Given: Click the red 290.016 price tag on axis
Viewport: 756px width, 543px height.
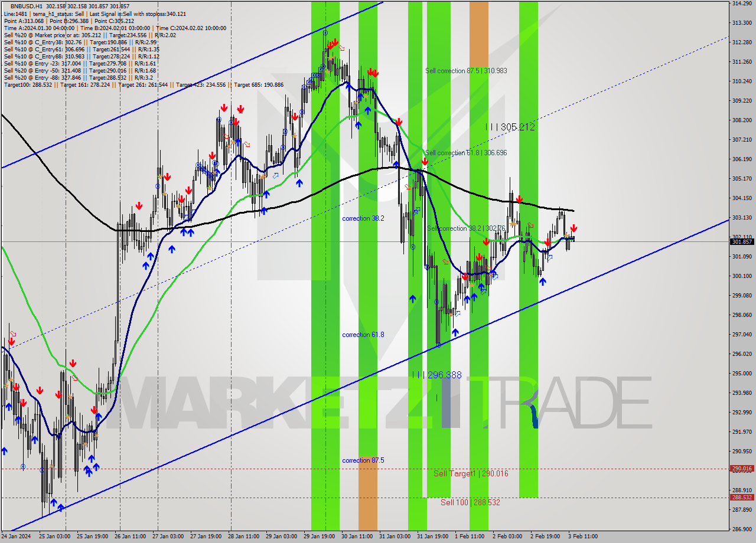Looking at the screenshot, I should [x=742, y=469].
